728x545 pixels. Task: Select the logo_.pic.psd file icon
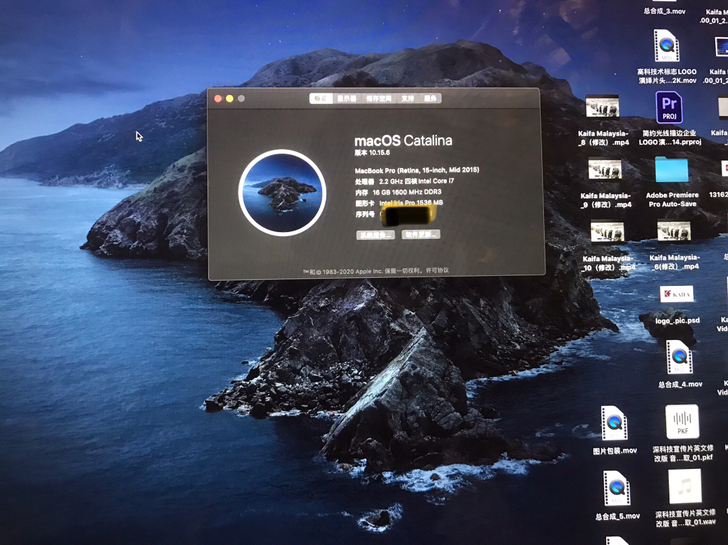point(677,294)
